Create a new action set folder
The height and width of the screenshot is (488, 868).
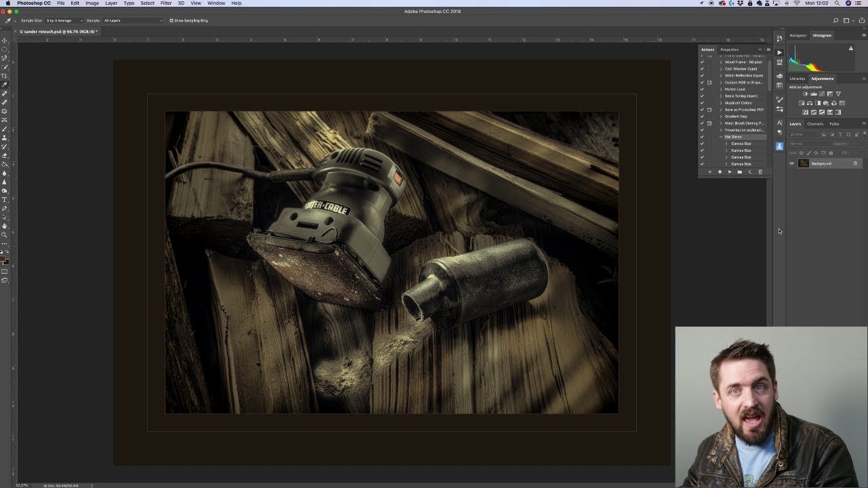[x=740, y=171]
